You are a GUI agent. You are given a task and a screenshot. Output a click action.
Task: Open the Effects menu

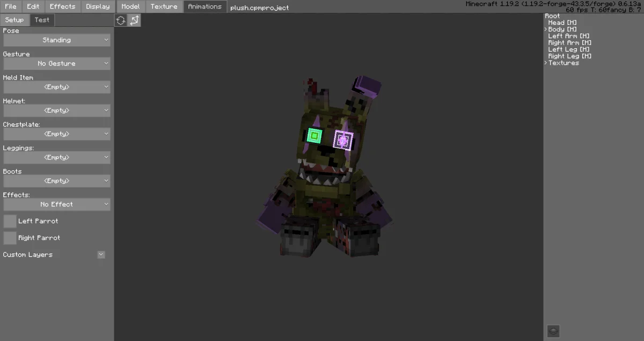63,6
